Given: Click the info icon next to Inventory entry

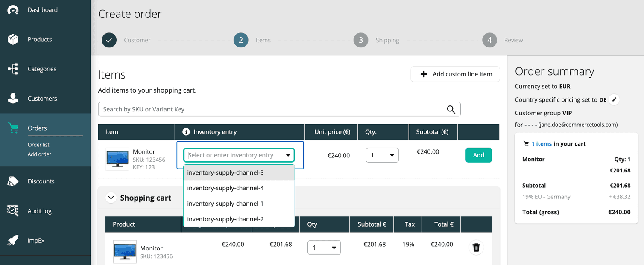Looking at the screenshot, I should [x=186, y=131].
